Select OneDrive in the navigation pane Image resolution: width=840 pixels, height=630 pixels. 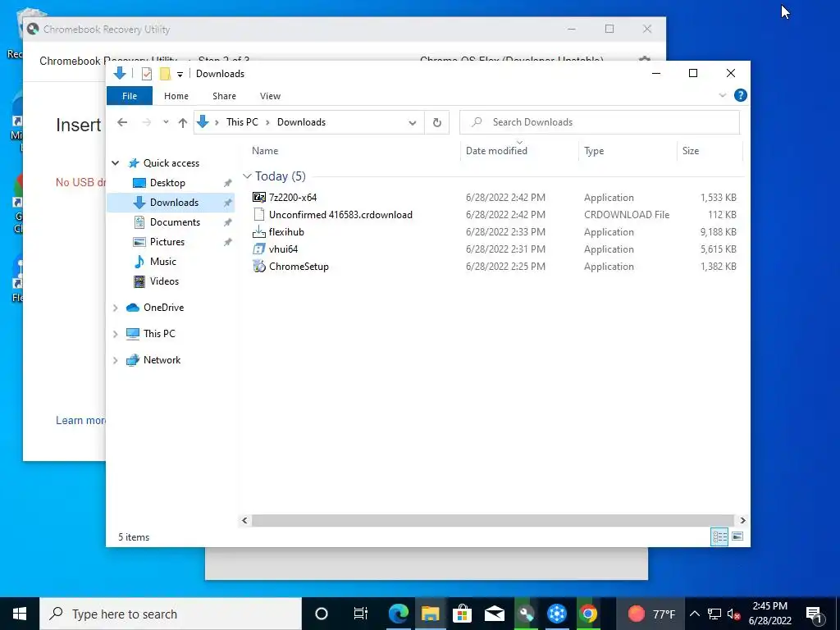point(163,308)
